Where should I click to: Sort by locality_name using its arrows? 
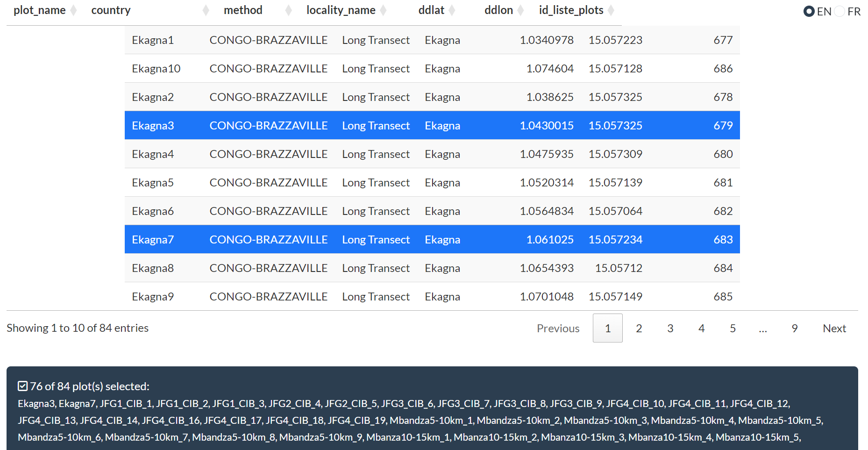pos(383,10)
